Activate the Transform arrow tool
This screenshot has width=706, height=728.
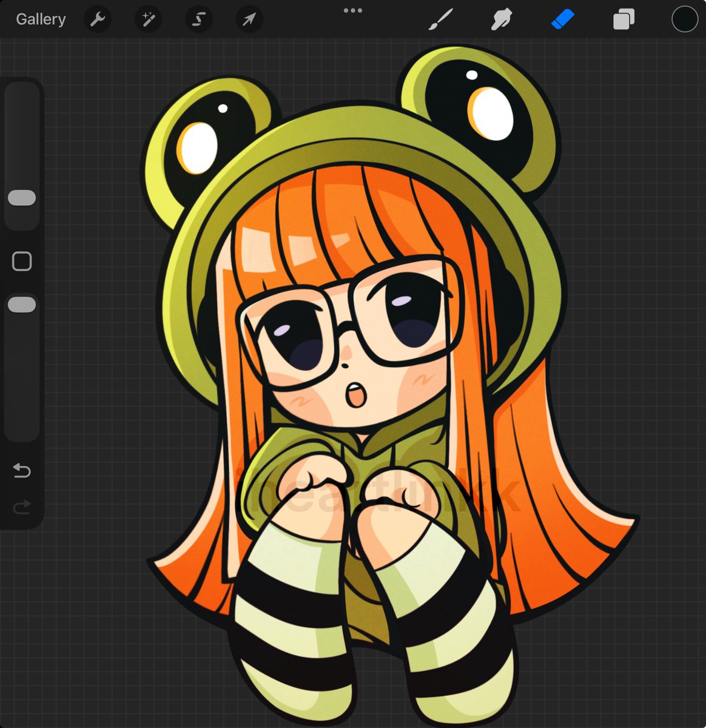[x=248, y=19]
